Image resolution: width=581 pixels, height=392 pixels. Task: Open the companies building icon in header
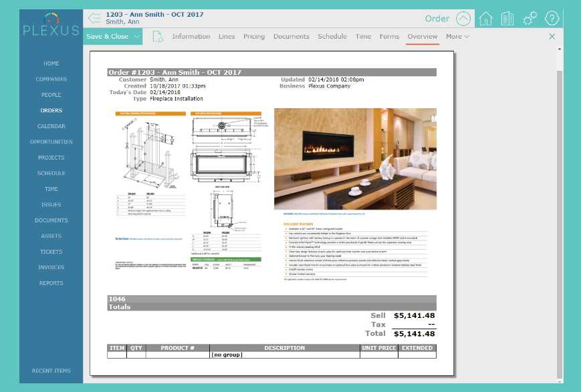[507, 18]
